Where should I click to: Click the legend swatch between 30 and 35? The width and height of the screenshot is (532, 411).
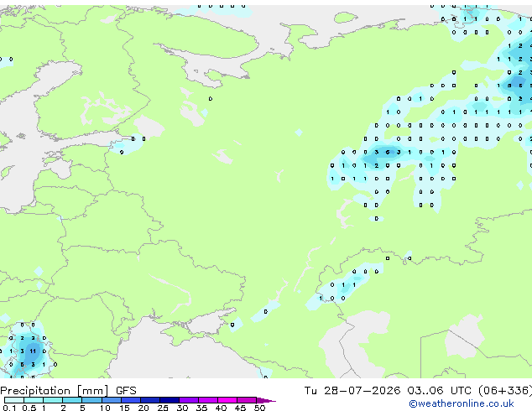(x=189, y=400)
